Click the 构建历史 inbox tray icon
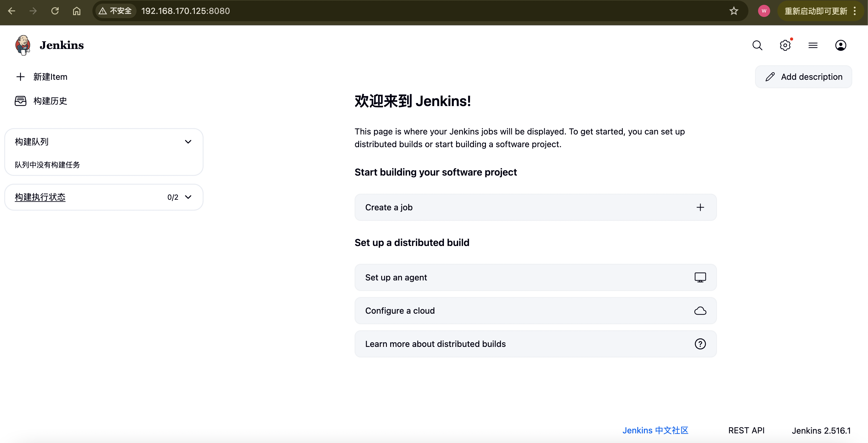The height and width of the screenshot is (443, 868). [x=21, y=101]
